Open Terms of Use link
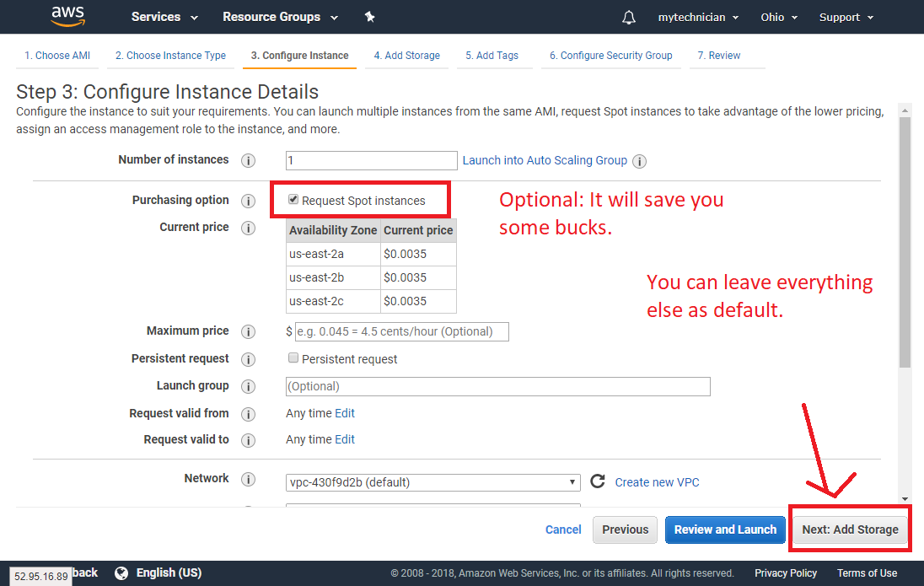924x586 pixels. coord(867,573)
